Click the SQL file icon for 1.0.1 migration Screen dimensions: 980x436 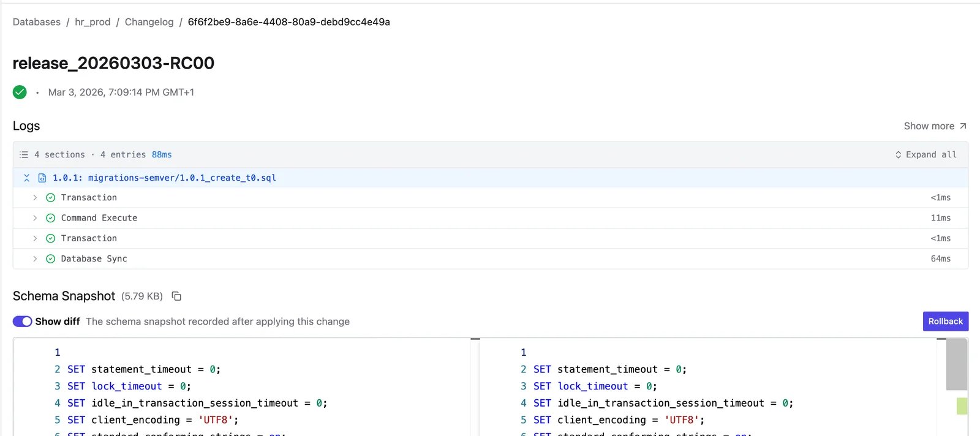click(x=42, y=178)
